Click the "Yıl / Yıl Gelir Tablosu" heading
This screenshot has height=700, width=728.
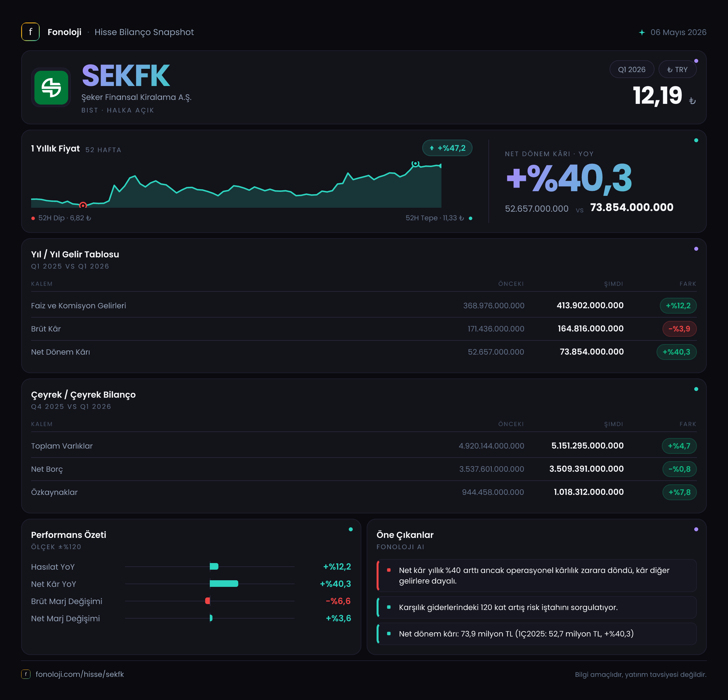[x=75, y=254]
